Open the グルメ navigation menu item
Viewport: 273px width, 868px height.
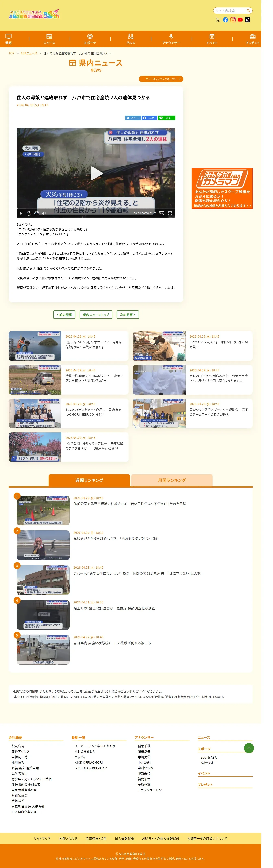[131, 39]
